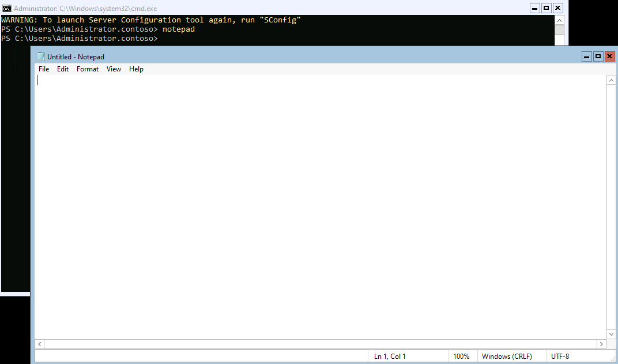Image resolution: width=618 pixels, height=364 pixels.
Task: Open the Help menu in Notepad
Action: [x=136, y=69]
